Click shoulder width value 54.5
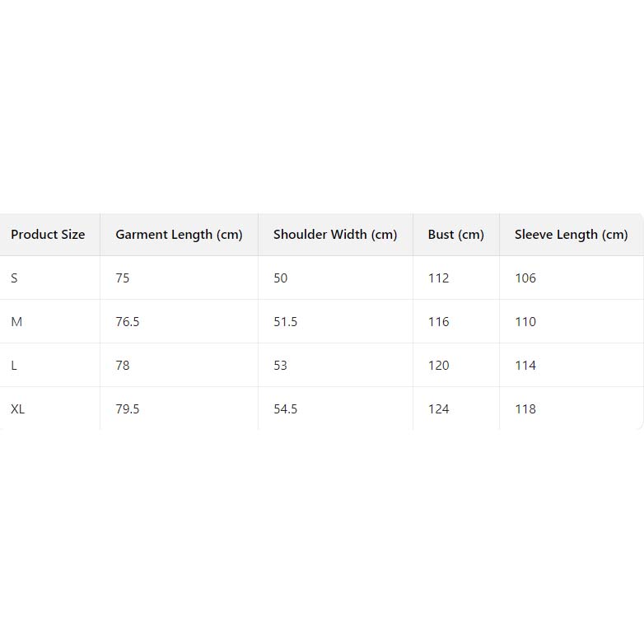Viewport: 644px width, 644px height. pyautogui.click(x=286, y=409)
